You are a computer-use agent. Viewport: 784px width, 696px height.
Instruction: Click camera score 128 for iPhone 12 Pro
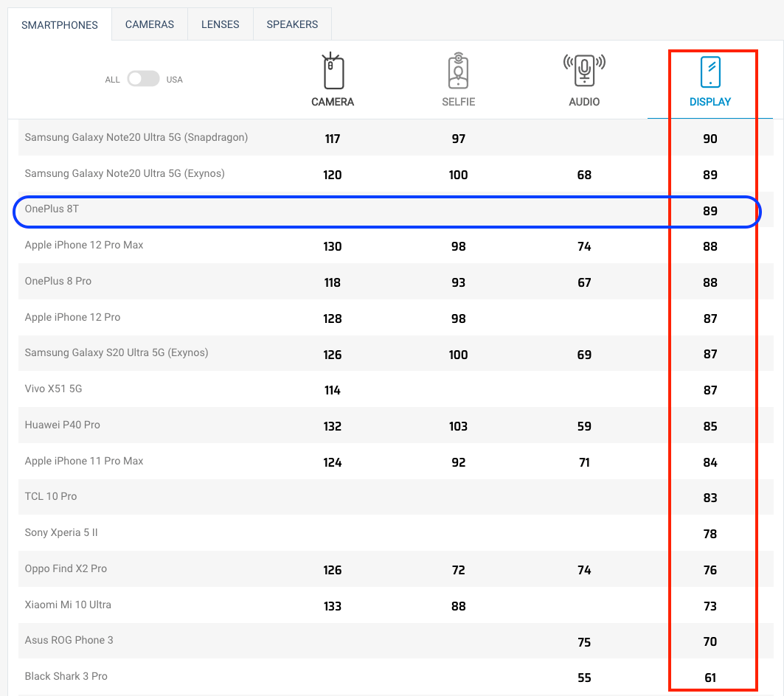(x=333, y=319)
